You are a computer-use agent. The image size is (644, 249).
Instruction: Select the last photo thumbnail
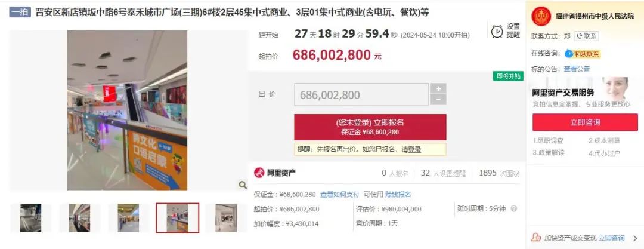pyautogui.click(x=226, y=218)
